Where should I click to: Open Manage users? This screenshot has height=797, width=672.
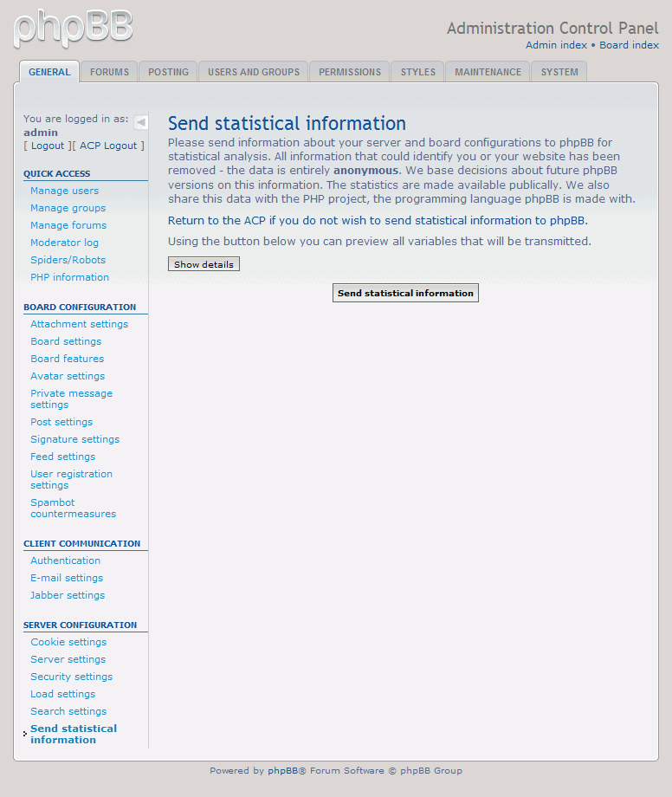(64, 191)
